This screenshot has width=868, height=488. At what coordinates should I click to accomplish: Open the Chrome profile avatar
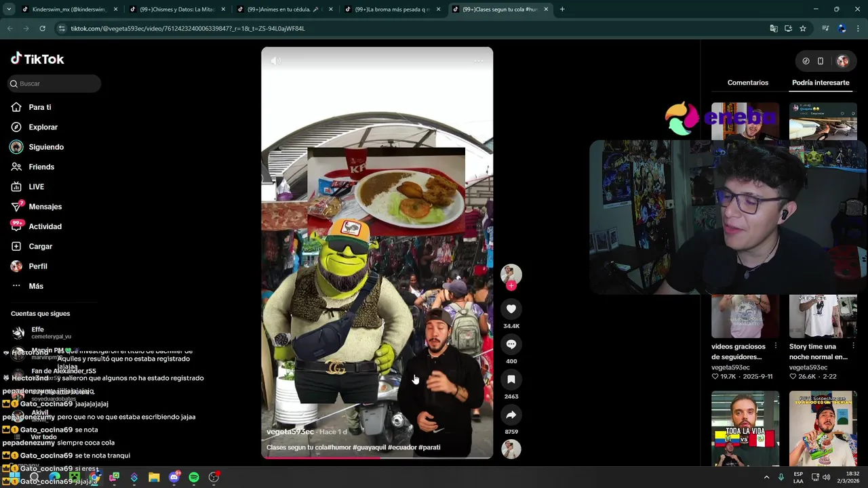[x=842, y=28]
